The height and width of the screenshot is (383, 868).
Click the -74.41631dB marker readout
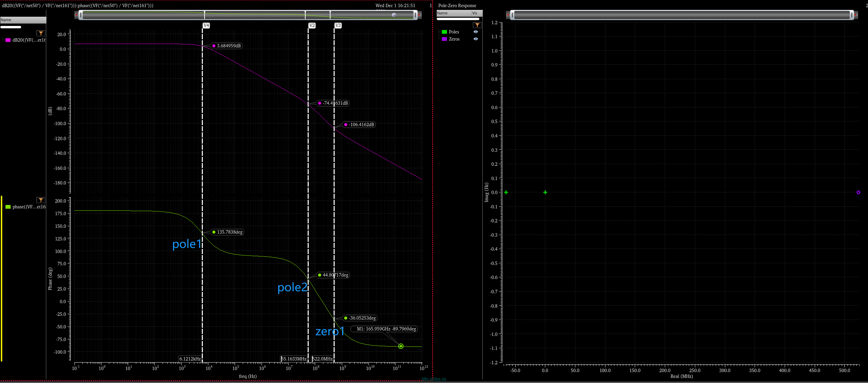click(x=333, y=103)
